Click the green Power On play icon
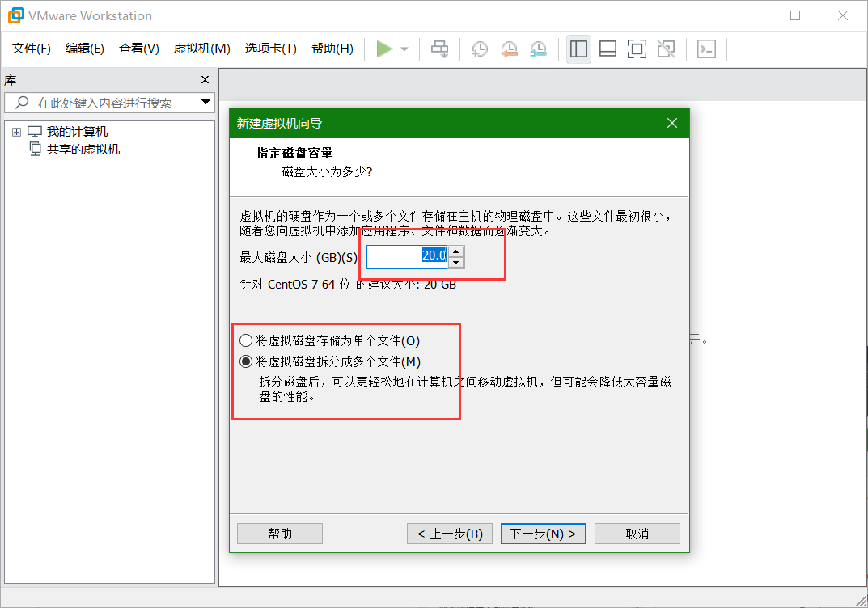Screen dimensions: 868x608 pyautogui.click(x=384, y=49)
